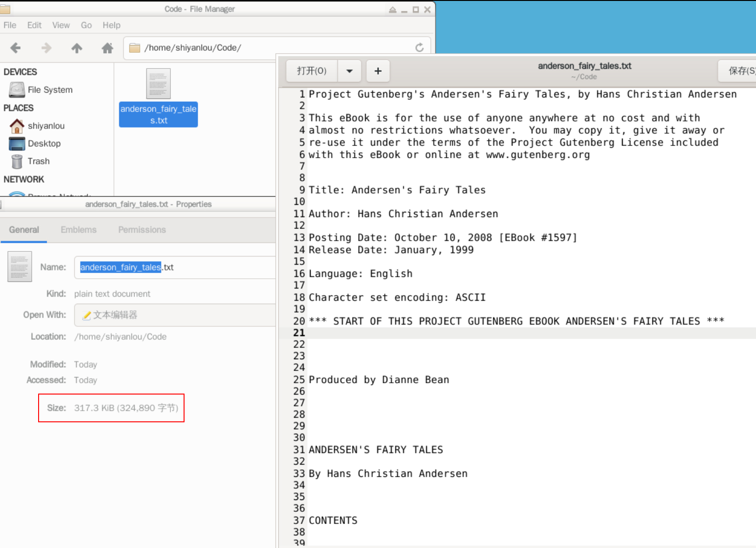Click line 11 'Author: Hans Christian Andersen'
This screenshot has height=548, width=756.
(403, 214)
